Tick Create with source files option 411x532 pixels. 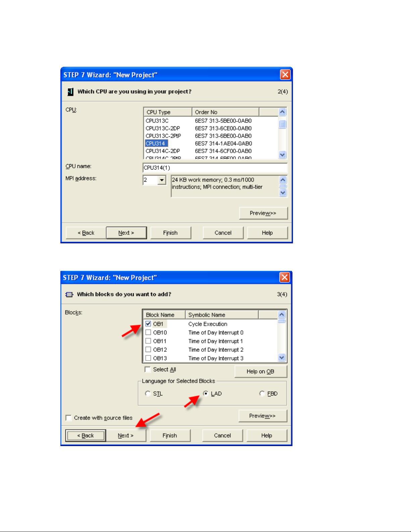[x=69, y=418]
